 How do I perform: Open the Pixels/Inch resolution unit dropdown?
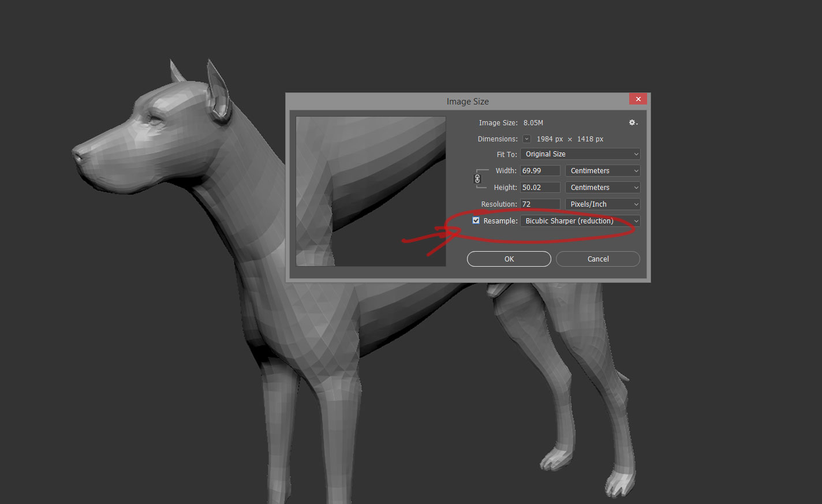(603, 204)
